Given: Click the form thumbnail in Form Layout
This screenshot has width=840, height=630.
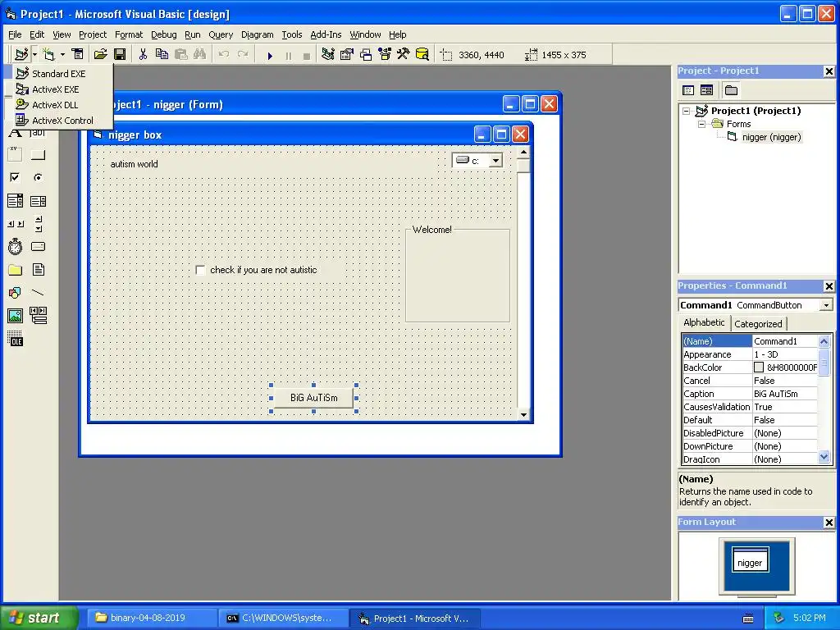Looking at the screenshot, I should (x=750, y=559).
